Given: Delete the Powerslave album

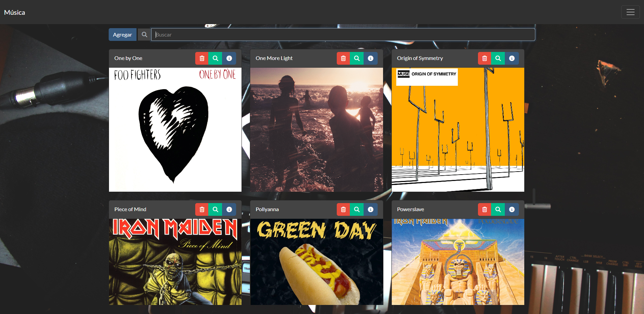Looking at the screenshot, I should 485,209.
